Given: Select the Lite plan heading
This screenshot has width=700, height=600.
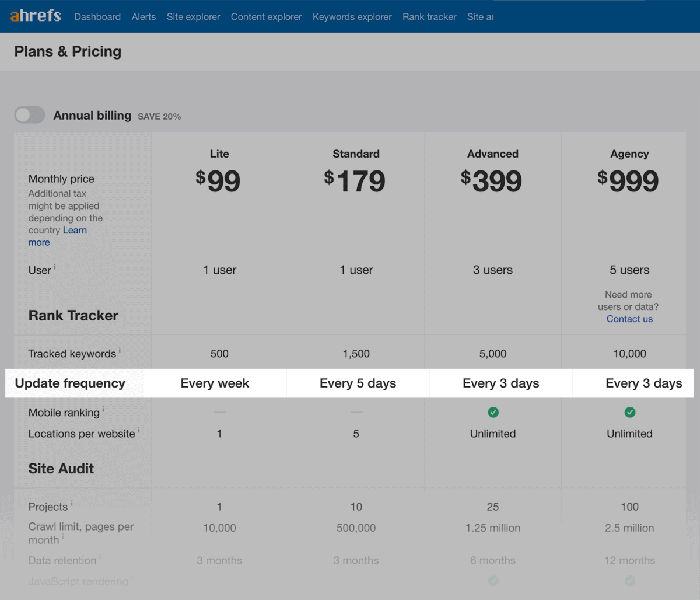Looking at the screenshot, I should pyautogui.click(x=219, y=154).
